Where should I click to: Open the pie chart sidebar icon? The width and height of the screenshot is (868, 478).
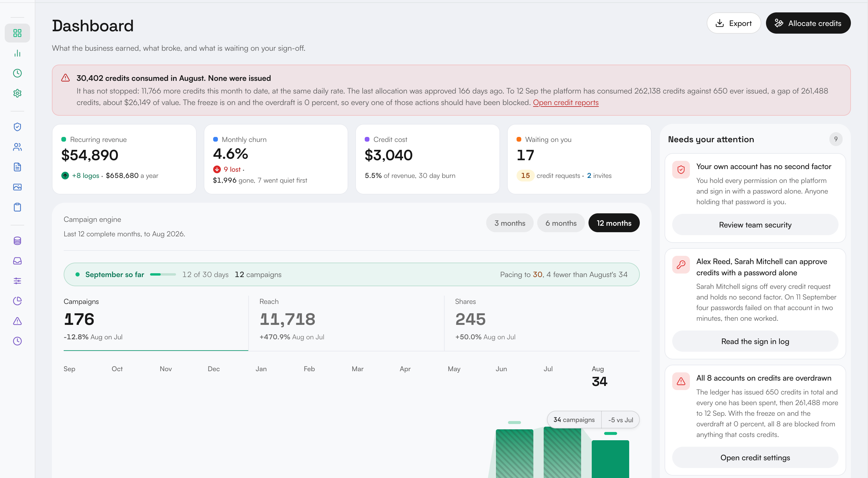(x=17, y=301)
